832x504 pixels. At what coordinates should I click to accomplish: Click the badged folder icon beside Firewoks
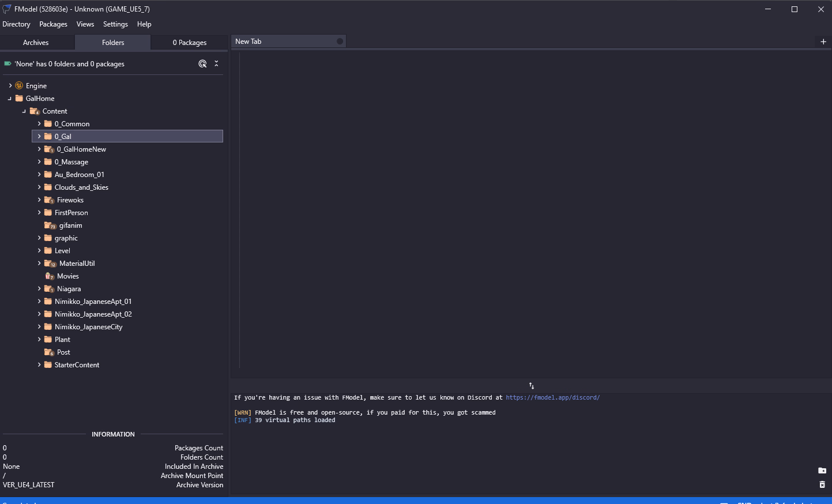tap(50, 200)
